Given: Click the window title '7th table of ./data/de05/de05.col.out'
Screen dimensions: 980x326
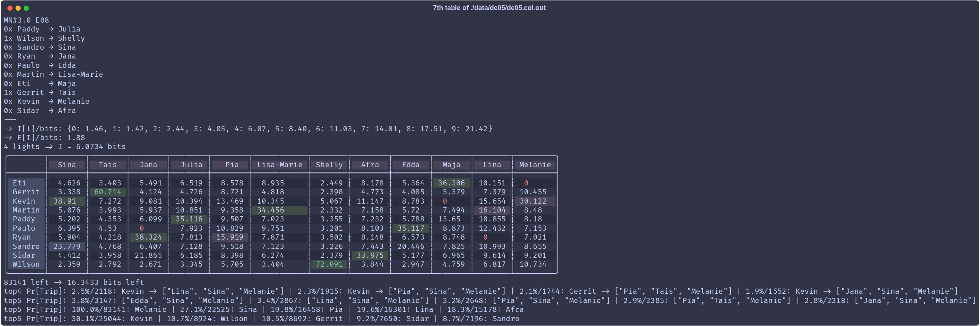Looking at the screenshot, I should point(489,8).
